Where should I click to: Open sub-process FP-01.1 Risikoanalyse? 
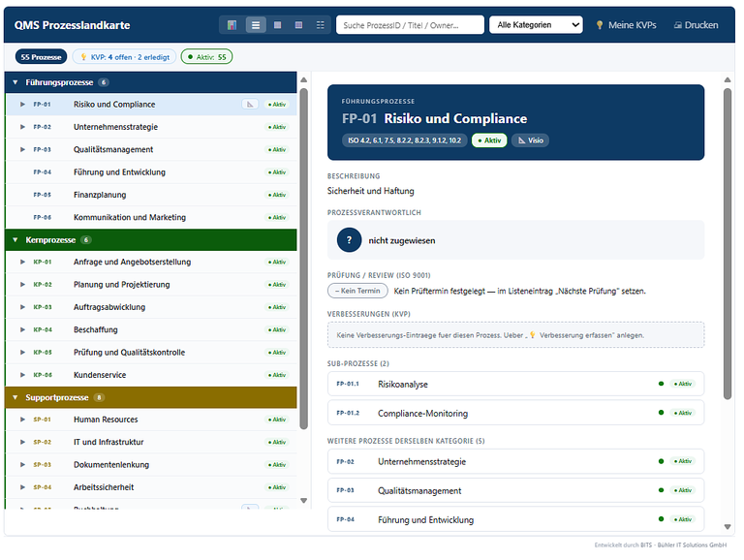(x=515, y=384)
